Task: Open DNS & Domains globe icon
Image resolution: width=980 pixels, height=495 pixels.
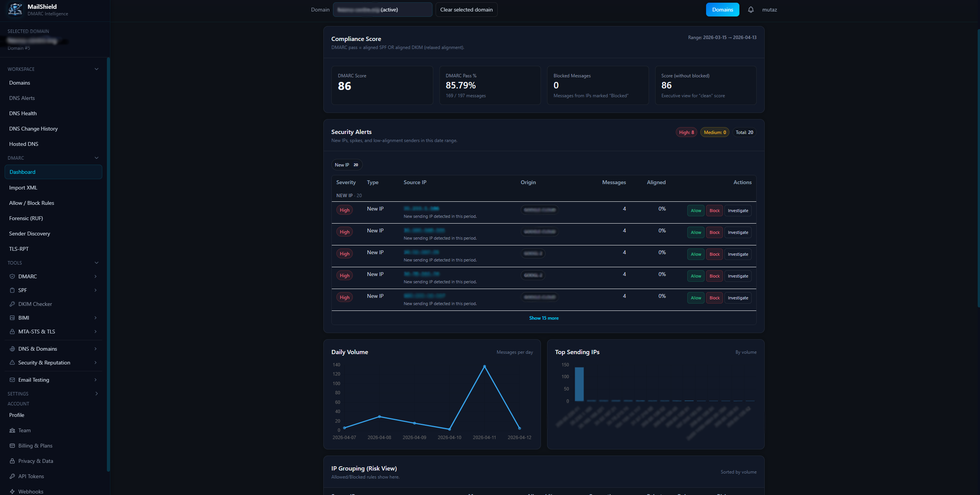Action: click(x=12, y=349)
